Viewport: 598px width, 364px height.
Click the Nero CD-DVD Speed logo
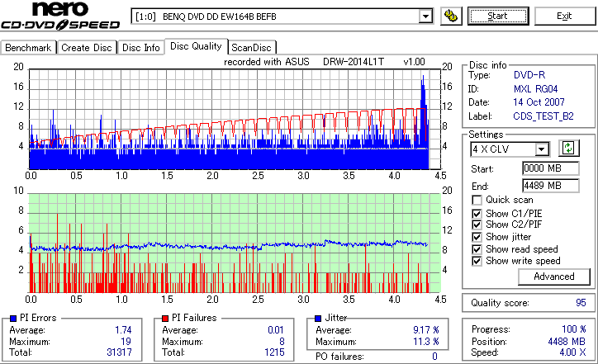[x=60, y=16]
